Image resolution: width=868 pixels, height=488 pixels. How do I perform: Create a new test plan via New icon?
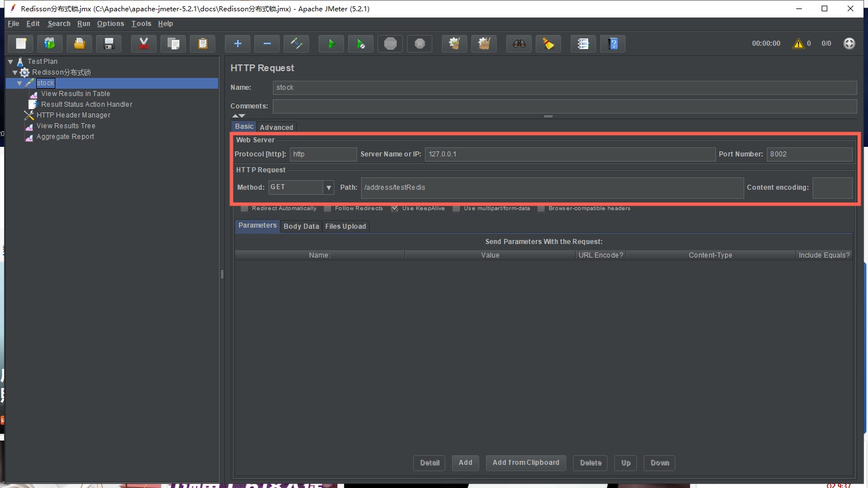21,43
